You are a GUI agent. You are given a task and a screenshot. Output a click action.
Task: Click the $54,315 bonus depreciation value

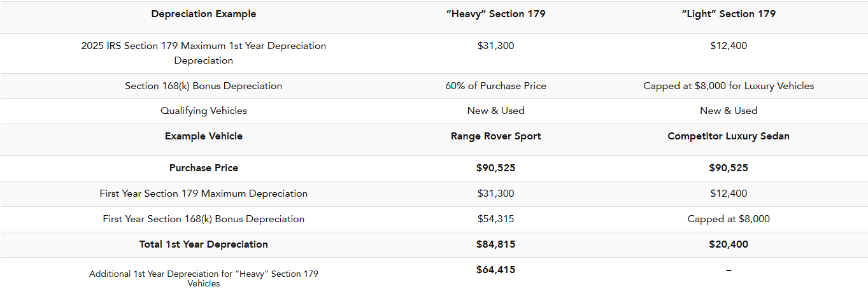[x=495, y=219]
